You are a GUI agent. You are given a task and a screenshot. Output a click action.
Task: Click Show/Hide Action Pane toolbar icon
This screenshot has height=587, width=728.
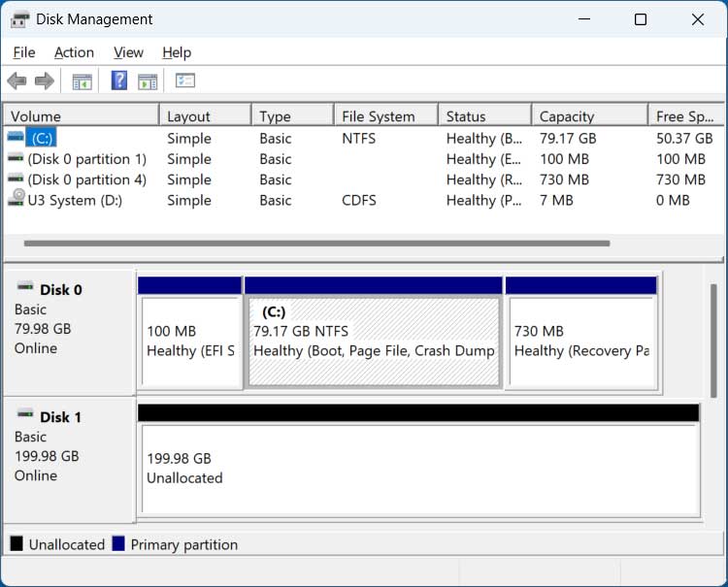[148, 81]
